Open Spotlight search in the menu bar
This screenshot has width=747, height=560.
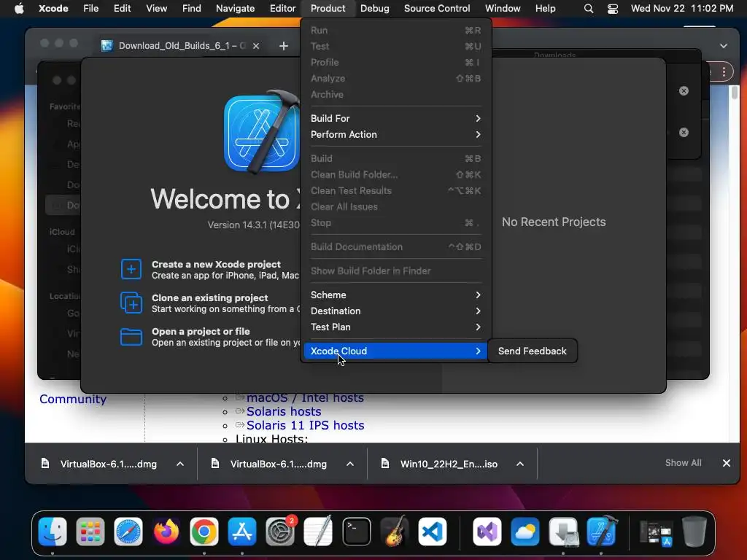(x=589, y=8)
